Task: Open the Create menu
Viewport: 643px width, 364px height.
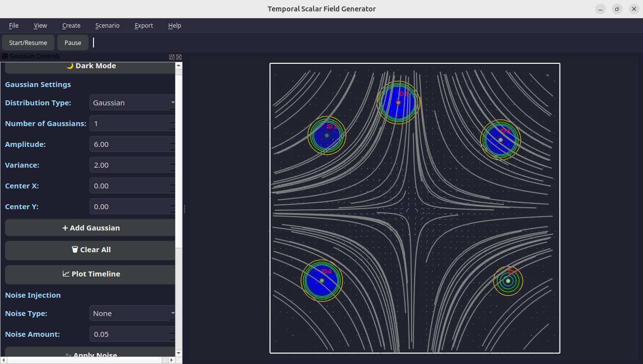Action: tap(71, 26)
